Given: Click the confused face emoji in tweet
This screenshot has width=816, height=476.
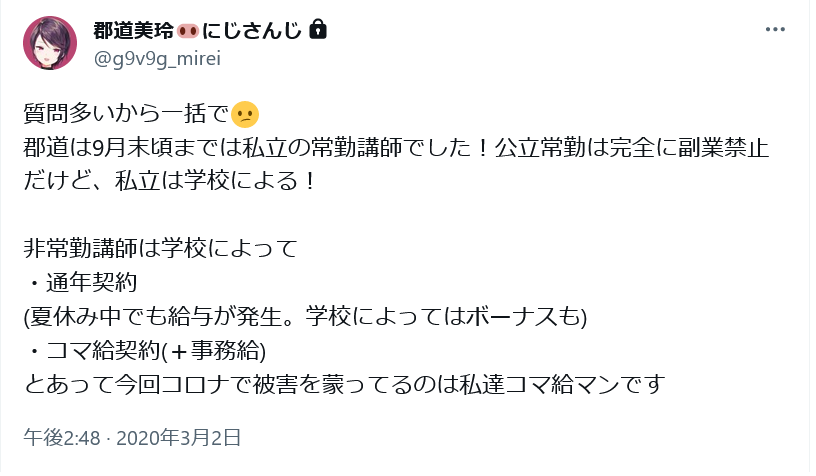Looking at the screenshot, I should pyautogui.click(x=245, y=114).
